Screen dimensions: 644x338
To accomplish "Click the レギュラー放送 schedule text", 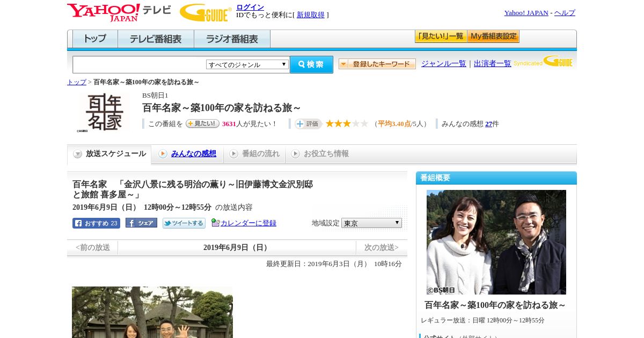I will (482, 320).
